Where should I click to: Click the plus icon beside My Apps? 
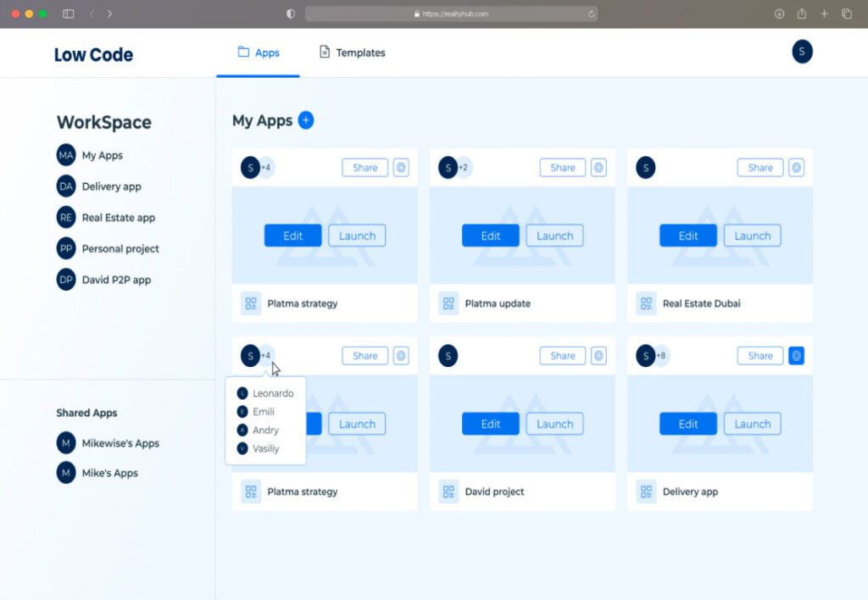tap(306, 120)
